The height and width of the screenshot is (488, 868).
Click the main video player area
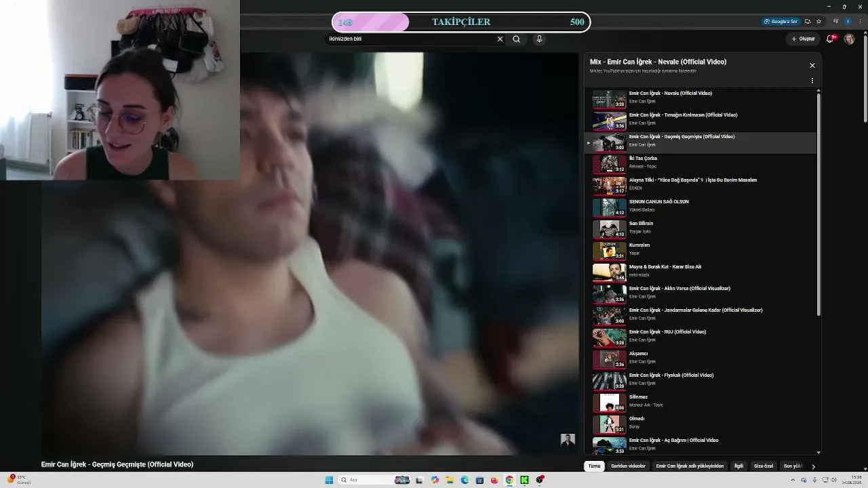(x=310, y=253)
